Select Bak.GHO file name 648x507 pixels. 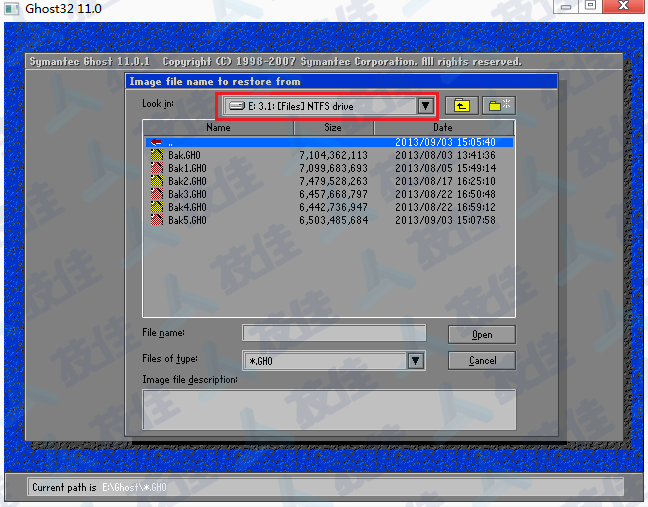coord(184,155)
